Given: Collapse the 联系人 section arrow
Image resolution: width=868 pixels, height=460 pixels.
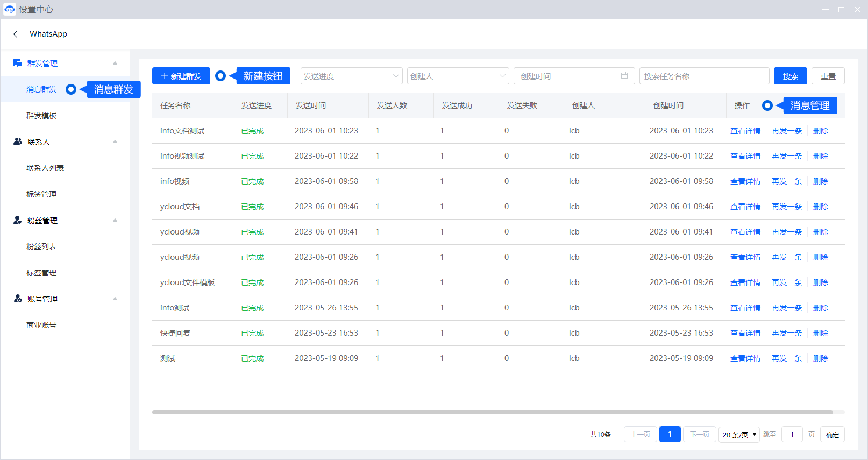Looking at the screenshot, I should pos(115,141).
